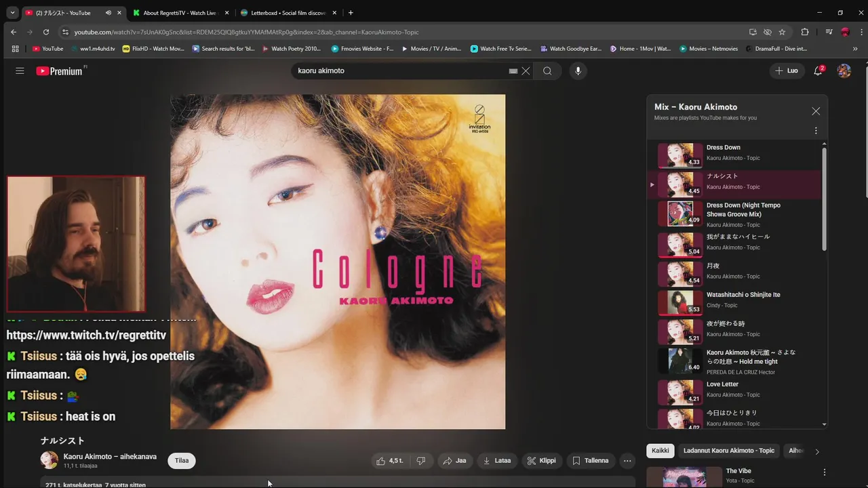View site information icon in address bar
This screenshot has height=488, width=868.
[x=65, y=32]
